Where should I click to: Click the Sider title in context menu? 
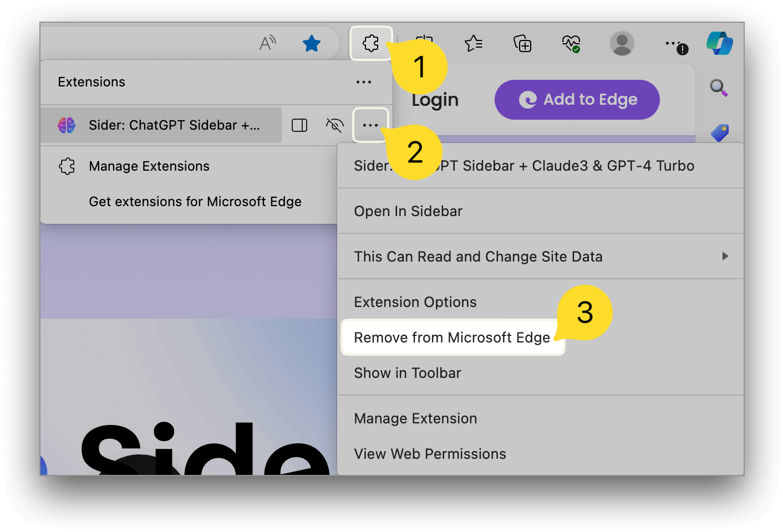(x=524, y=166)
